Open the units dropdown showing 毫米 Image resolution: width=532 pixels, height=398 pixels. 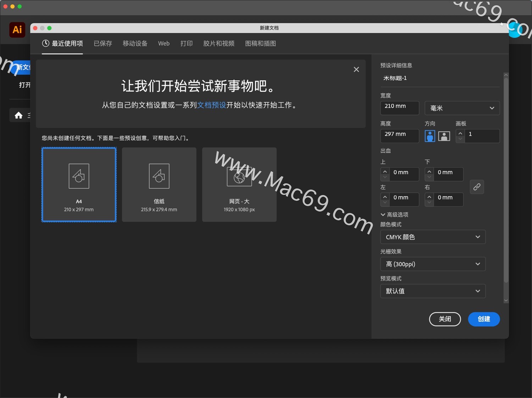[x=462, y=108]
